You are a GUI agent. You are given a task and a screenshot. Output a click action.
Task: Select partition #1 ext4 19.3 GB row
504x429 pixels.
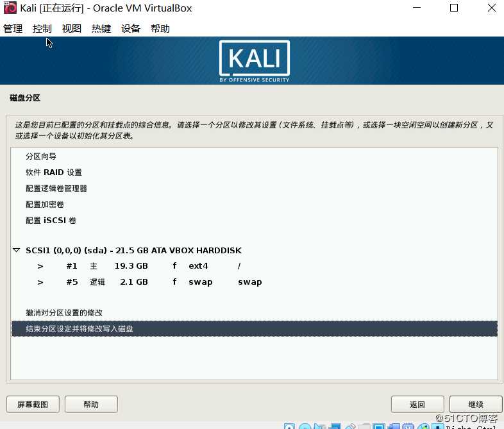coord(254,266)
